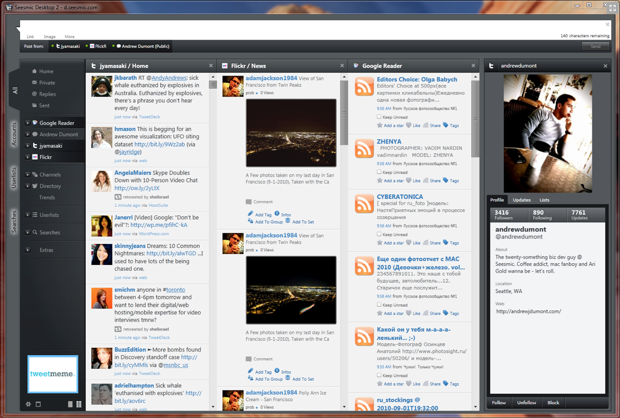Click the compose message text box
620x418 pixels.
pos(314,30)
